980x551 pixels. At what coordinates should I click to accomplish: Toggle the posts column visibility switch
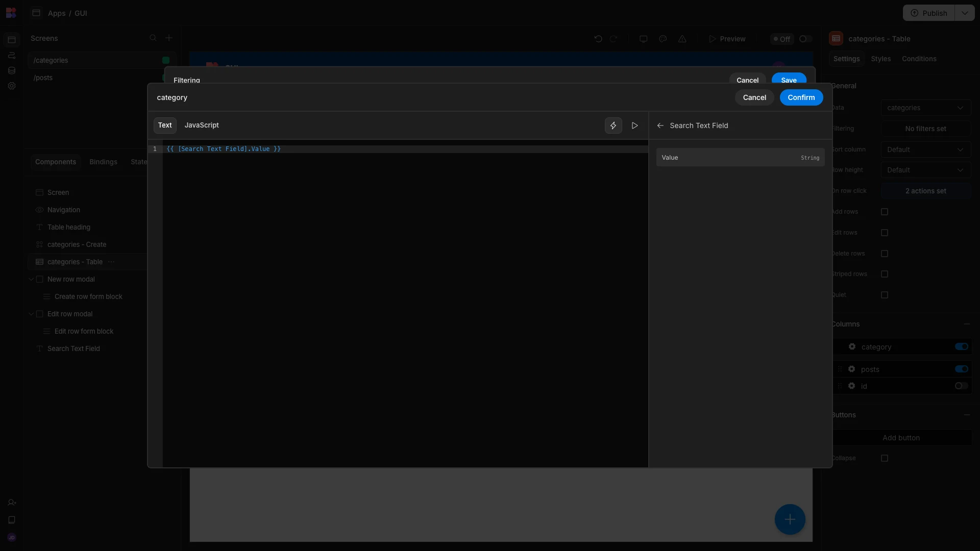click(x=961, y=369)
